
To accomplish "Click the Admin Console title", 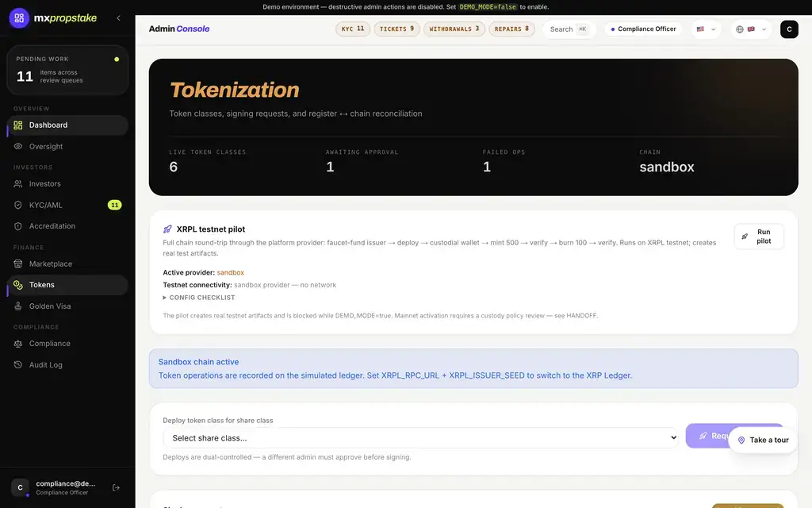I will 179,29.
